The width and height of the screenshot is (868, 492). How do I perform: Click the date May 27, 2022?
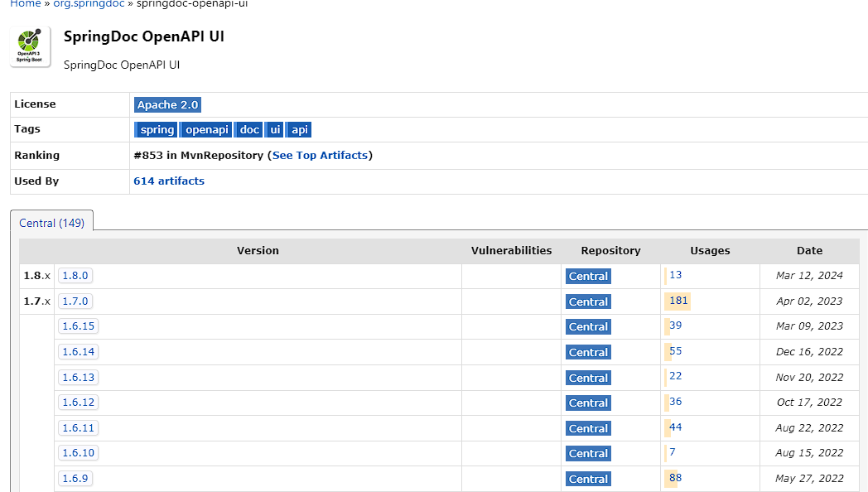click(809, 478)
